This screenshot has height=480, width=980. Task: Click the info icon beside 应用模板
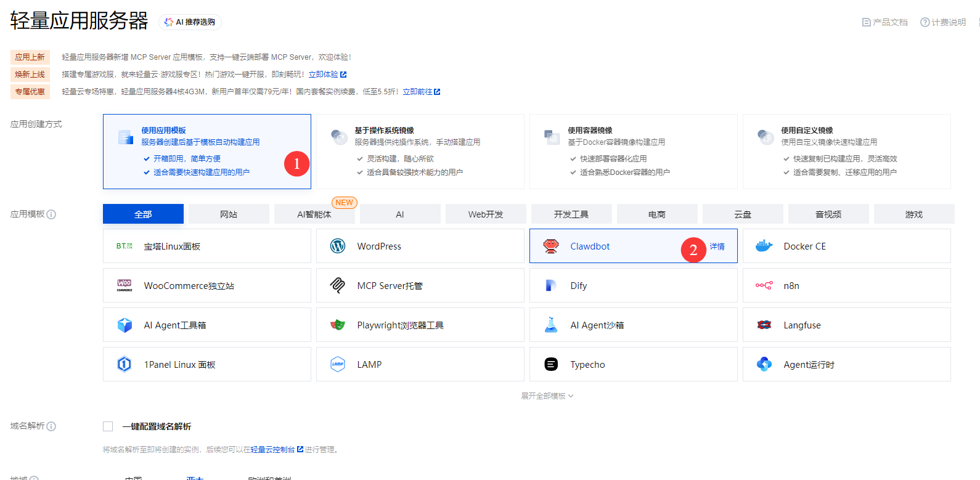[51, 214]
